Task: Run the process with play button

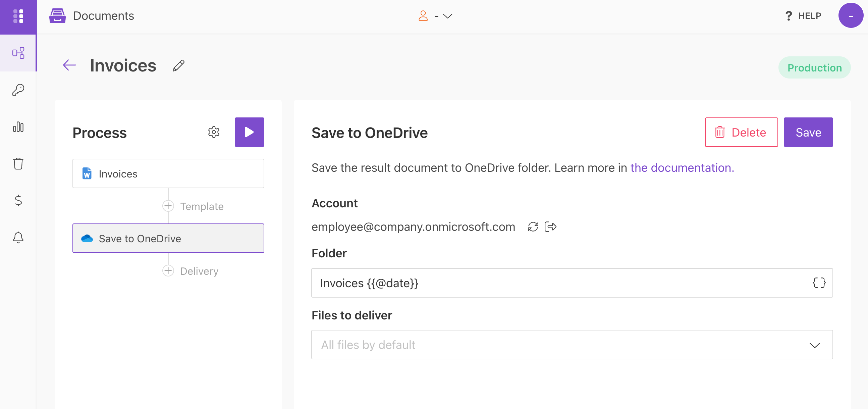Action: pyautogui.click(x=249, y=132)
